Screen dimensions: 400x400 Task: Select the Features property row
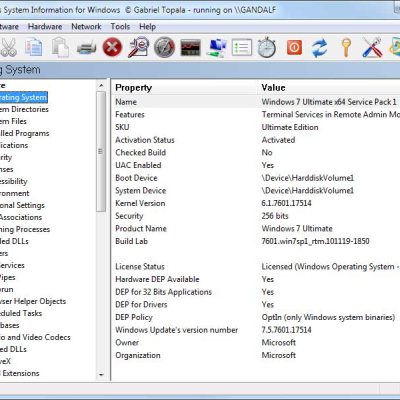pyautogui.click(x=256, y=115)
